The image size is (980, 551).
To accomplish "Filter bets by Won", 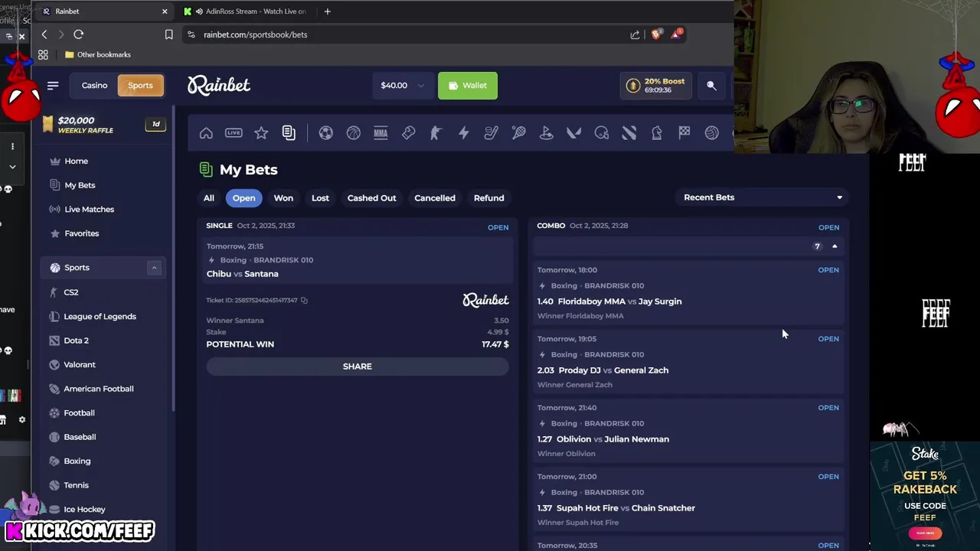I will click(283, 198).
